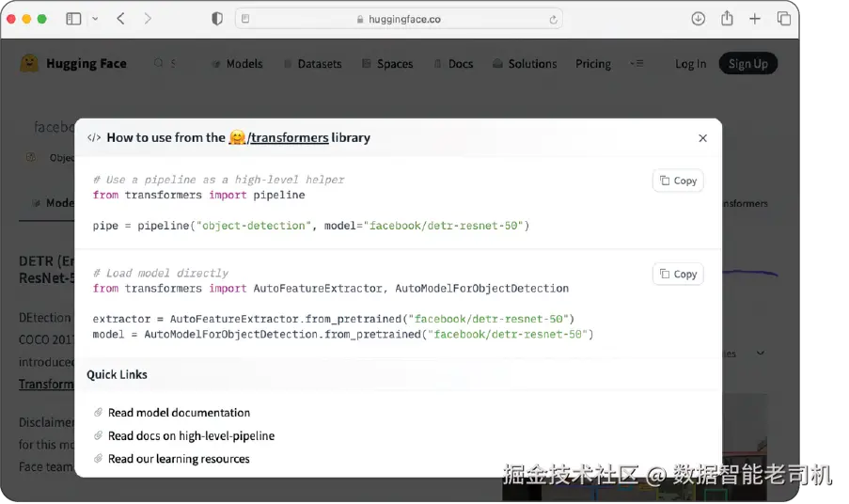Click link icon beside Read our learning resources
This screenshot has width=849, height=504.
tap(98, 459)
